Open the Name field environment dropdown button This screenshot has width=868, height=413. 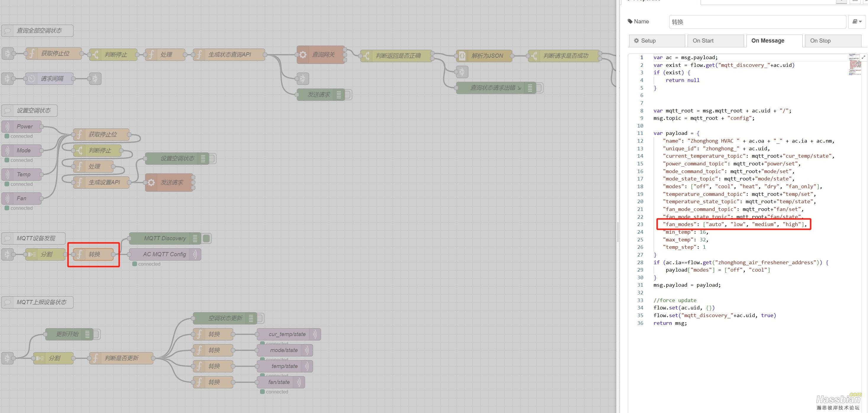[x=857, y=22]
